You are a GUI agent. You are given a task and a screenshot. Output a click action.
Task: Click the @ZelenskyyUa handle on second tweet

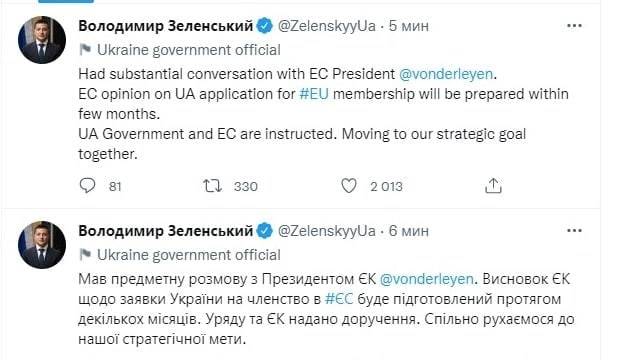point(327,231)
